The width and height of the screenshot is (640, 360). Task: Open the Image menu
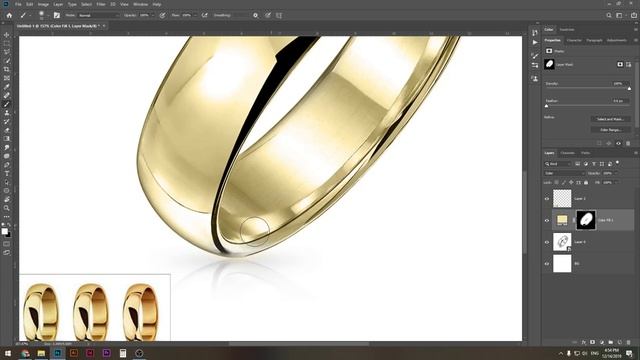click(43, 4)
